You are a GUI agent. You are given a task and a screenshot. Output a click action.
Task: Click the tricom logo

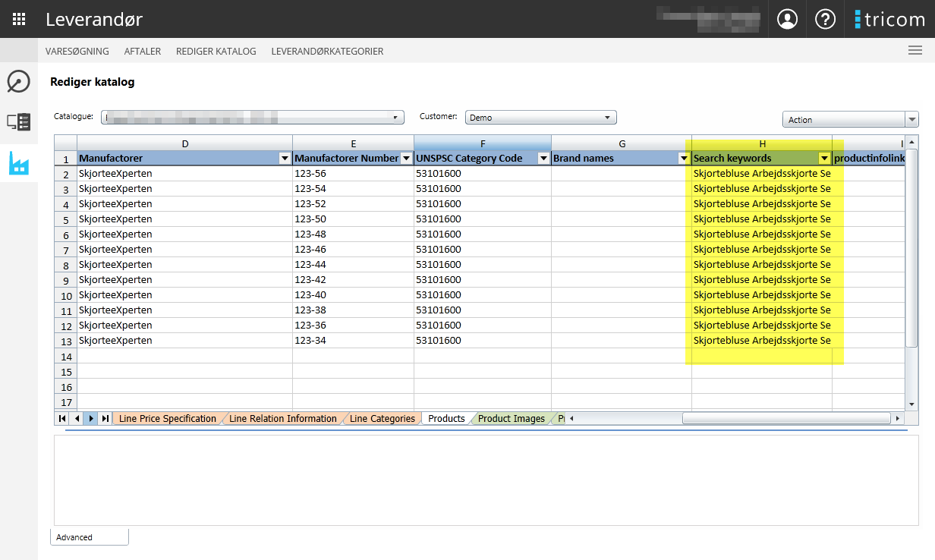(889, 19)
